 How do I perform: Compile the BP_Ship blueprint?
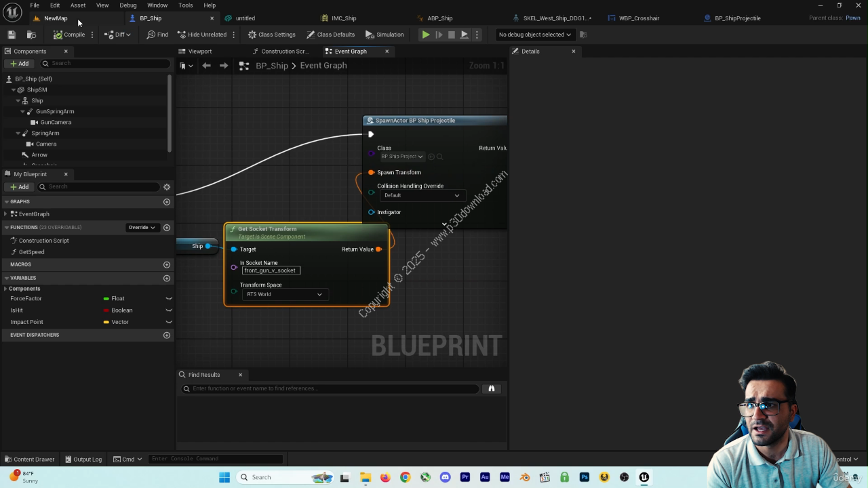[69, 35]
